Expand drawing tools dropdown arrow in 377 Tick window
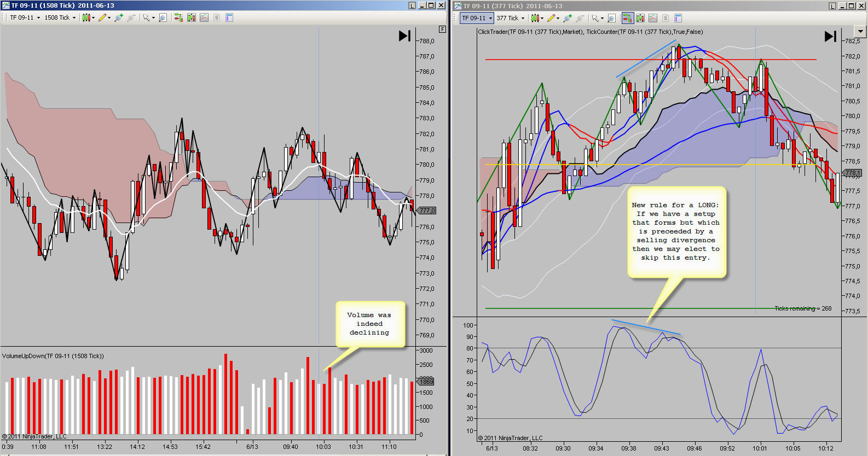Screen dimensions: 868x456 558,18
